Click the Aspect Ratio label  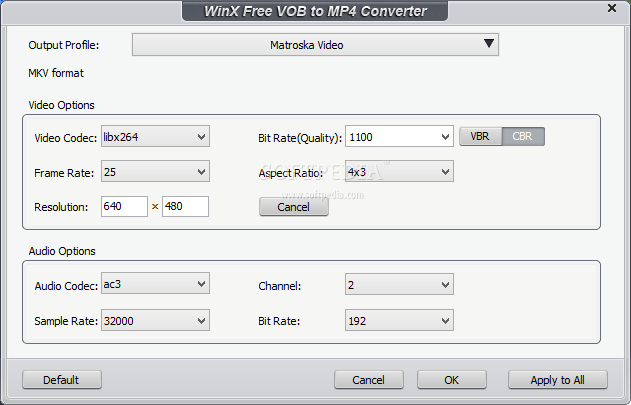click(291, 173)
